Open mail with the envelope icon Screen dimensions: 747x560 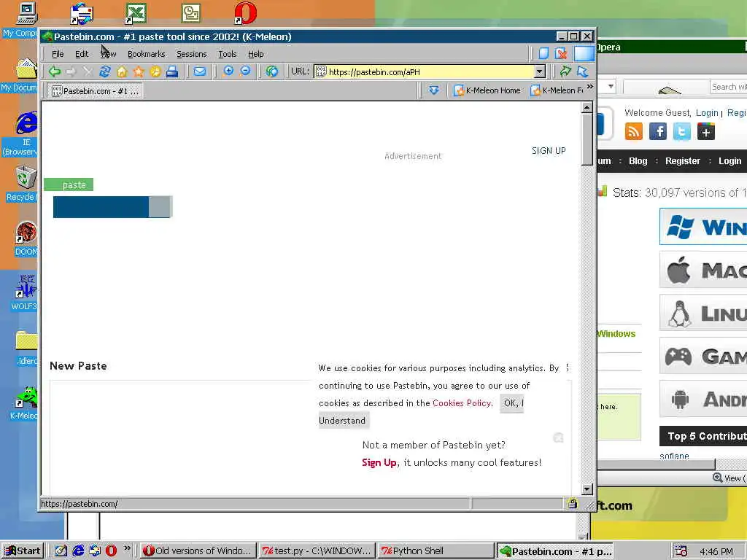coord(200,72)
